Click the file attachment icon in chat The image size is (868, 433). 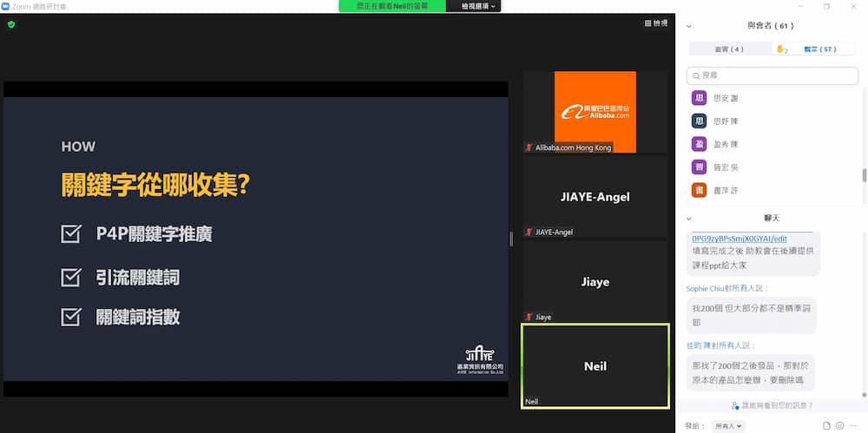coord(826,425)
